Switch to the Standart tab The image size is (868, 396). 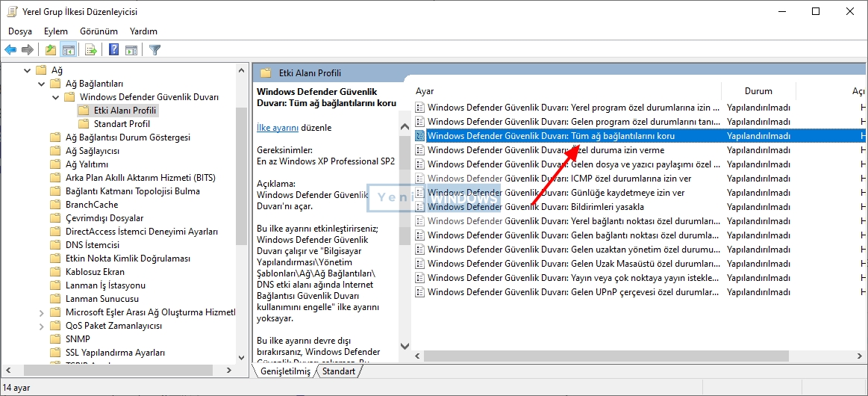339,371
